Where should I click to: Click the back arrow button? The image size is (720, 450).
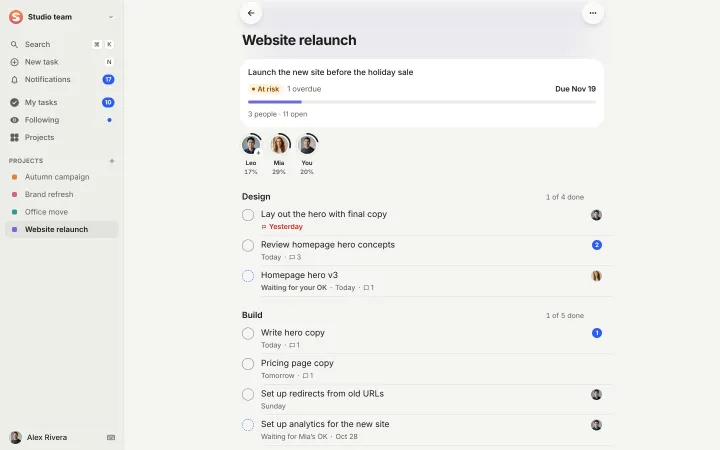click(251, 13)
